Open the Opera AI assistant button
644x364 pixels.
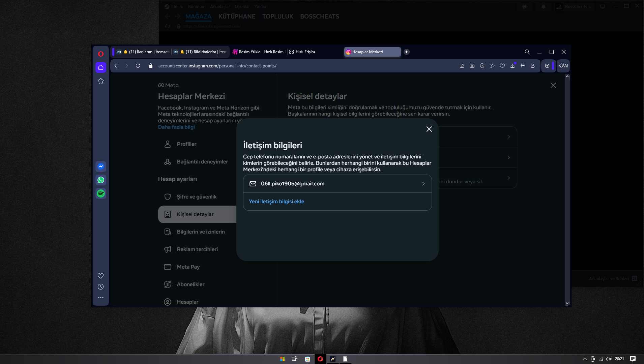tap(563, 66)
